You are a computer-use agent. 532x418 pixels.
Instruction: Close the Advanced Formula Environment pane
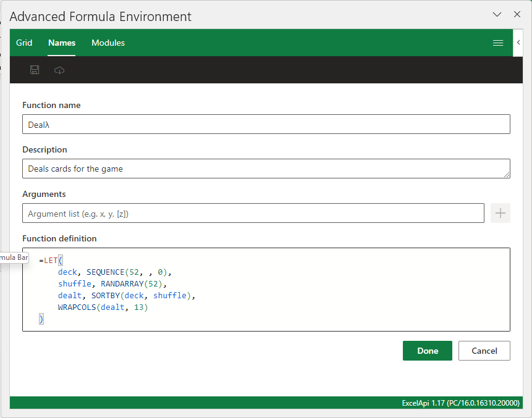click(517, 14)
